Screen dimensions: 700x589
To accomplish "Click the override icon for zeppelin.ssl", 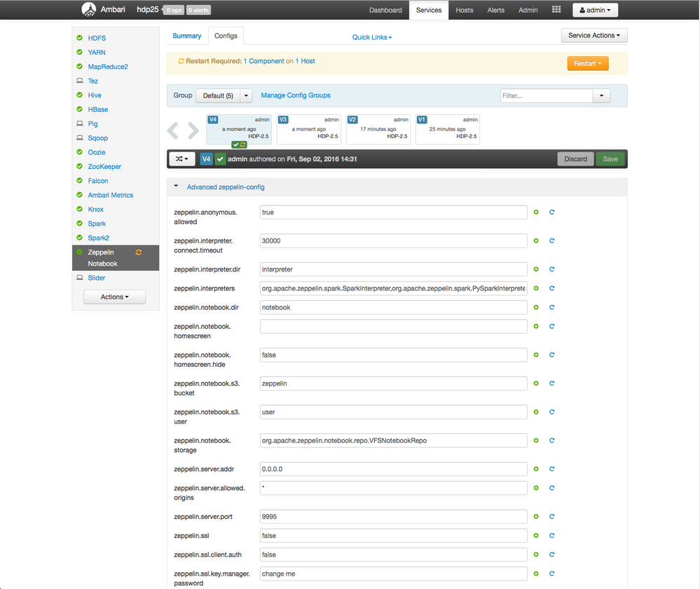I will 536,536.
